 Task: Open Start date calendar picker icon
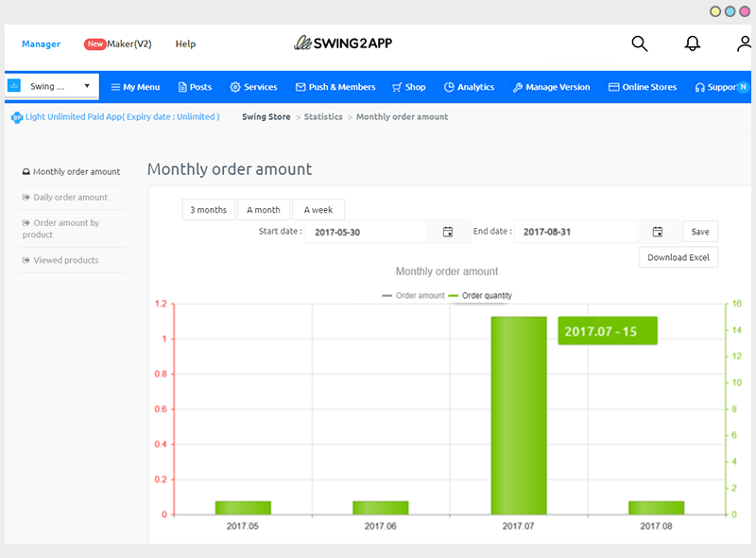click(448, 232)
